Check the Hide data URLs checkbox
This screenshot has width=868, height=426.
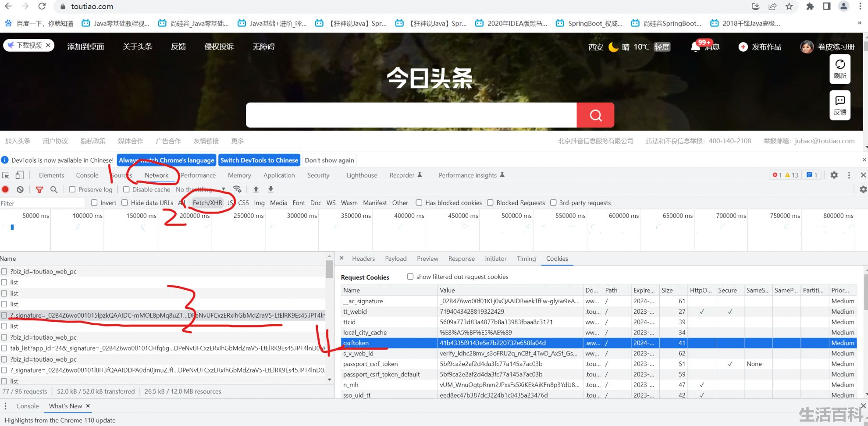pyautogui.click(x=125, y=202)
